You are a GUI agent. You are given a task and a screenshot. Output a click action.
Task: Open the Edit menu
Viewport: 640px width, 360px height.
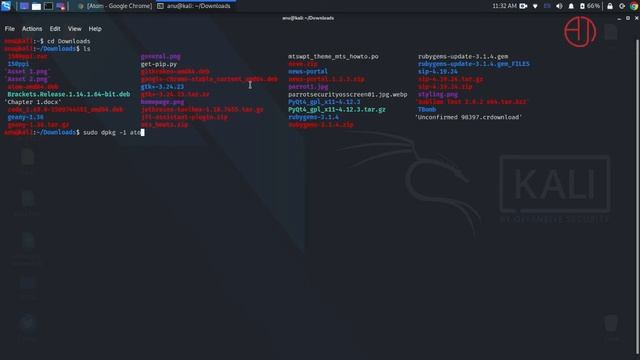point(55,29)
